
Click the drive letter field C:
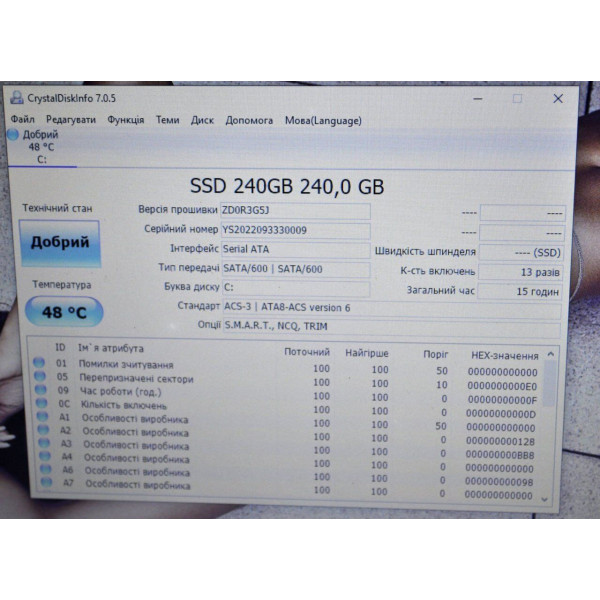point(296,288)
